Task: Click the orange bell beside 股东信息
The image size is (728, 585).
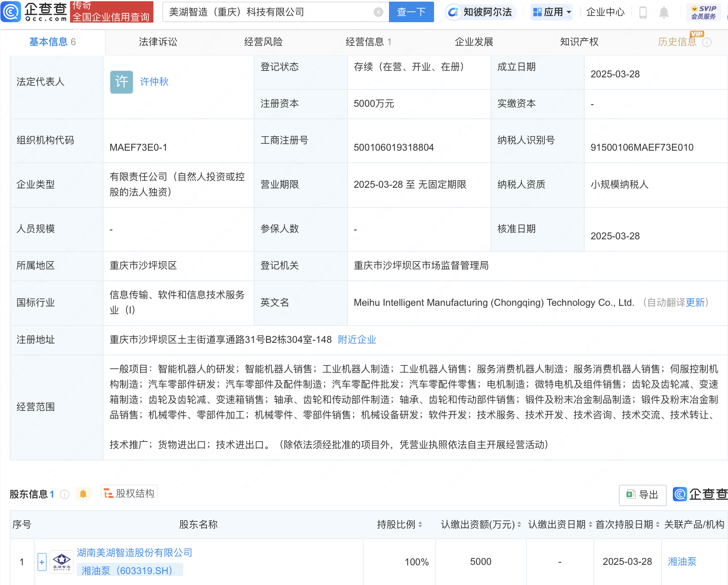Action: click(83, 494)
